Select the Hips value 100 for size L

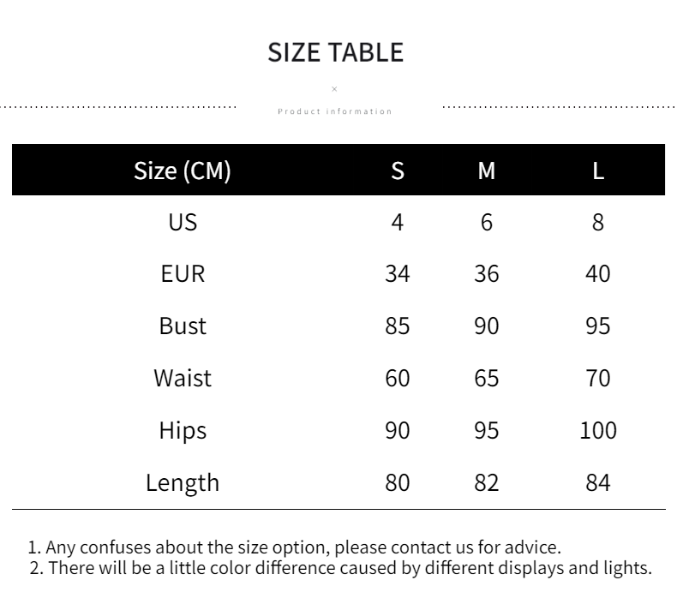[x=598, y=430]
